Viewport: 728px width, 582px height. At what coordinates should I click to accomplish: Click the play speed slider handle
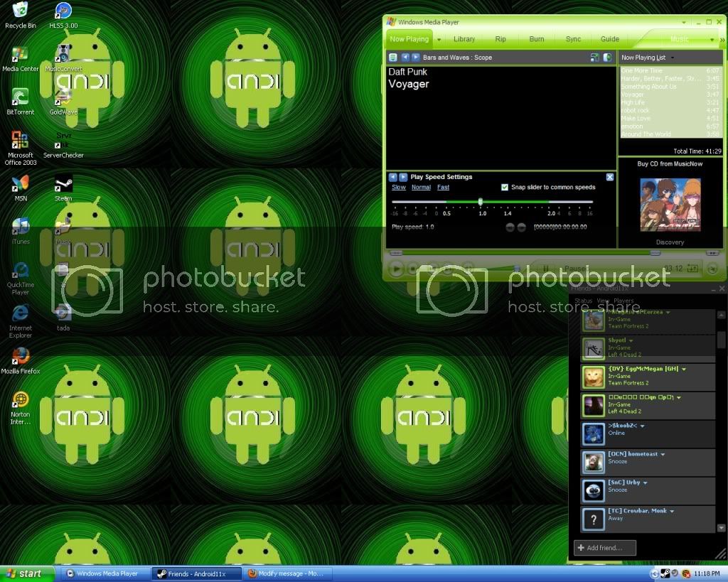481,202
